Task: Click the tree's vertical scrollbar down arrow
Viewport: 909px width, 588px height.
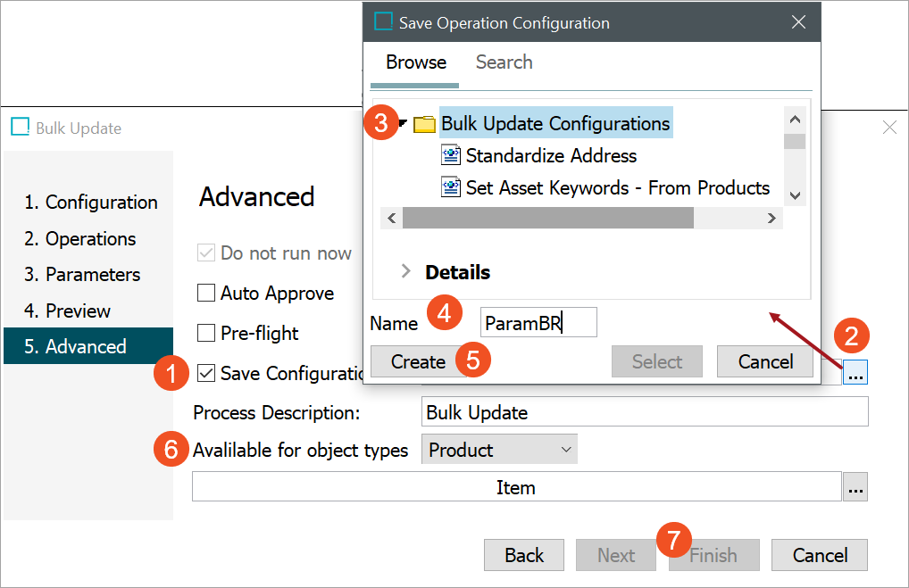Action: [795, 195]
